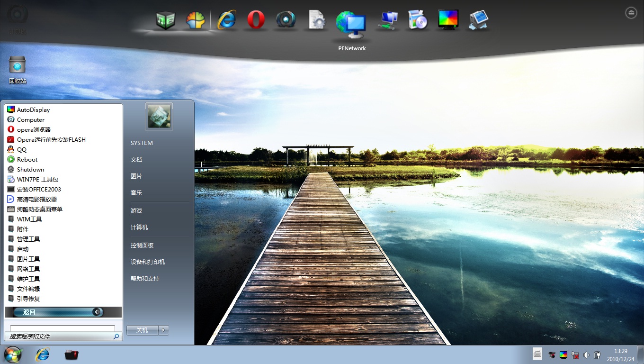Open the network computers dock icon

coord(389,20)
